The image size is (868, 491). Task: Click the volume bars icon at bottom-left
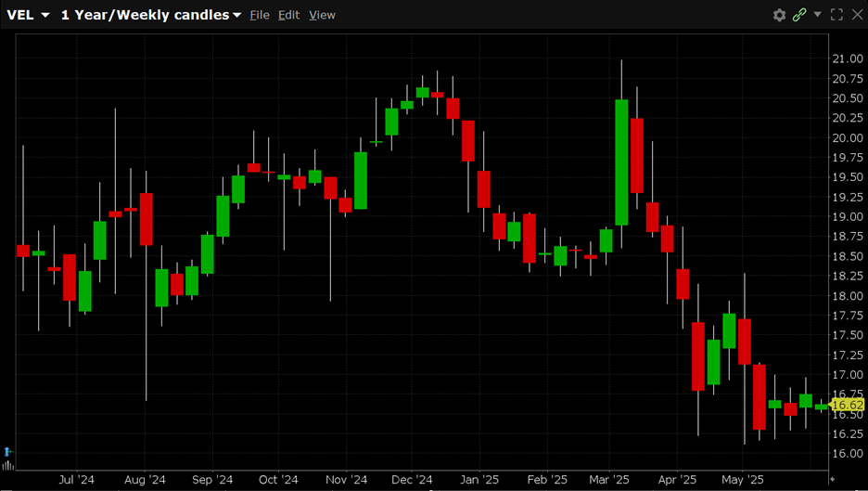(8, 465)
